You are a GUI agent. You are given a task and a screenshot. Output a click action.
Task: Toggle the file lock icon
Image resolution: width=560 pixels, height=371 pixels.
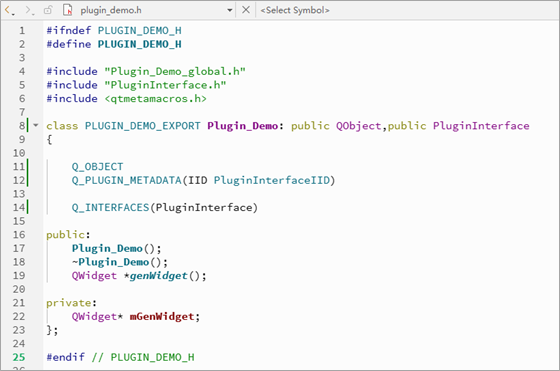coord(48,10)
